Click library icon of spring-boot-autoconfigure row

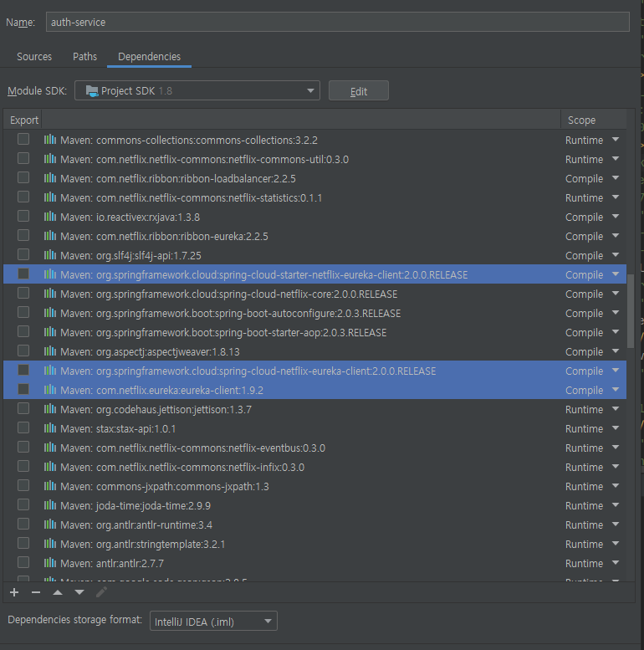click(50, 313)
